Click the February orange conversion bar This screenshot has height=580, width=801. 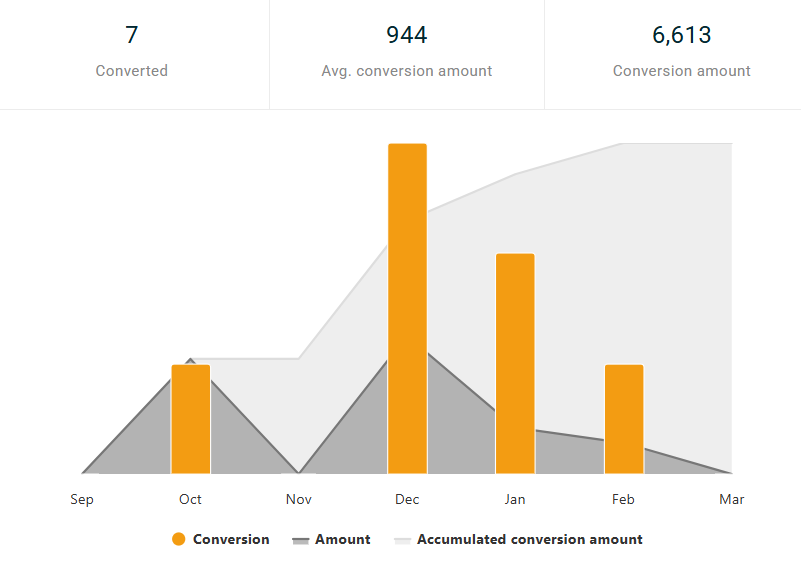pos(623,419)
